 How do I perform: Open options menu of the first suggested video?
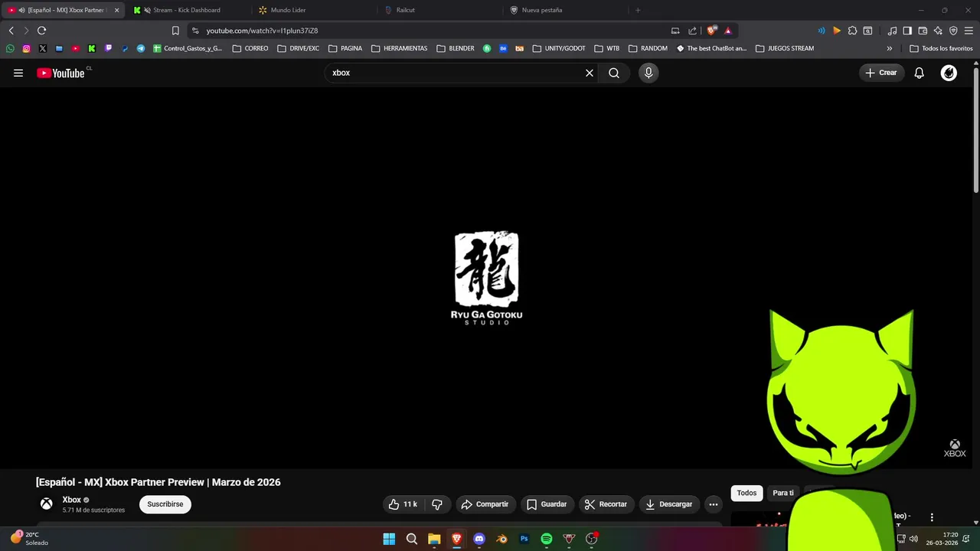932,517
